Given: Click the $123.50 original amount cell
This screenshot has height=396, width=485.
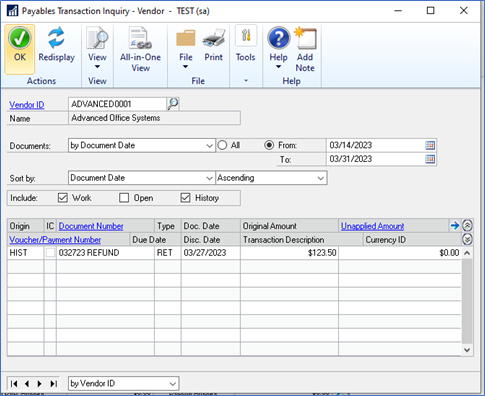Looking at the screenshot, I should tap(289, 253).
